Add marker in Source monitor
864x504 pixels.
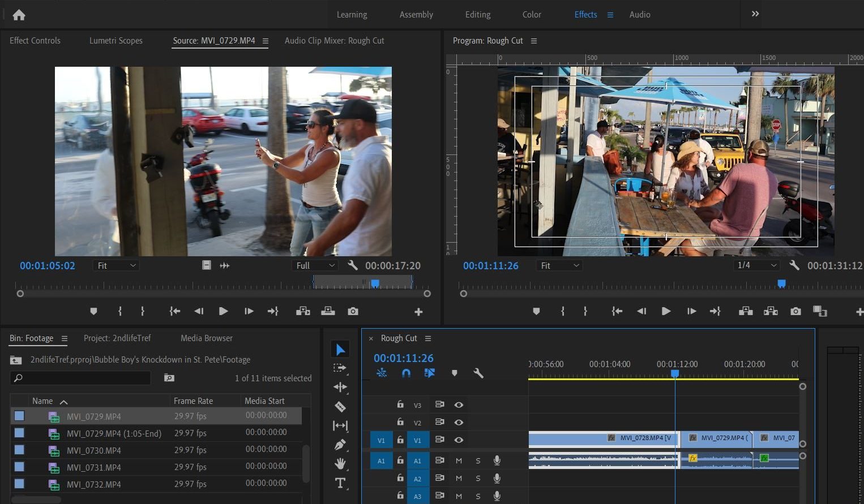point(93,311)
